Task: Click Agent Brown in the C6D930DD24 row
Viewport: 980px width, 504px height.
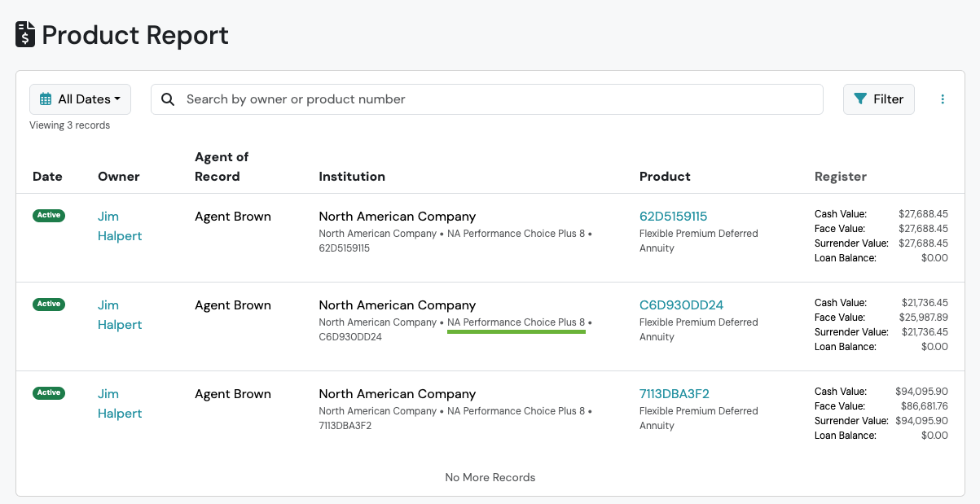Action: [x=233, y=305]
